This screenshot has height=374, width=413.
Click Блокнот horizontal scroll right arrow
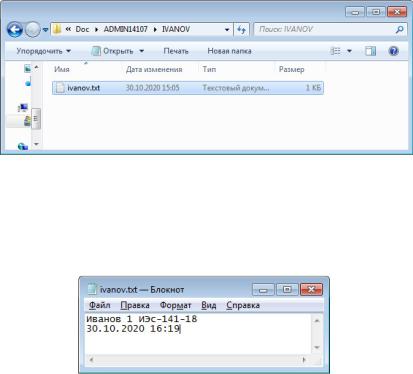coord(304,360)
